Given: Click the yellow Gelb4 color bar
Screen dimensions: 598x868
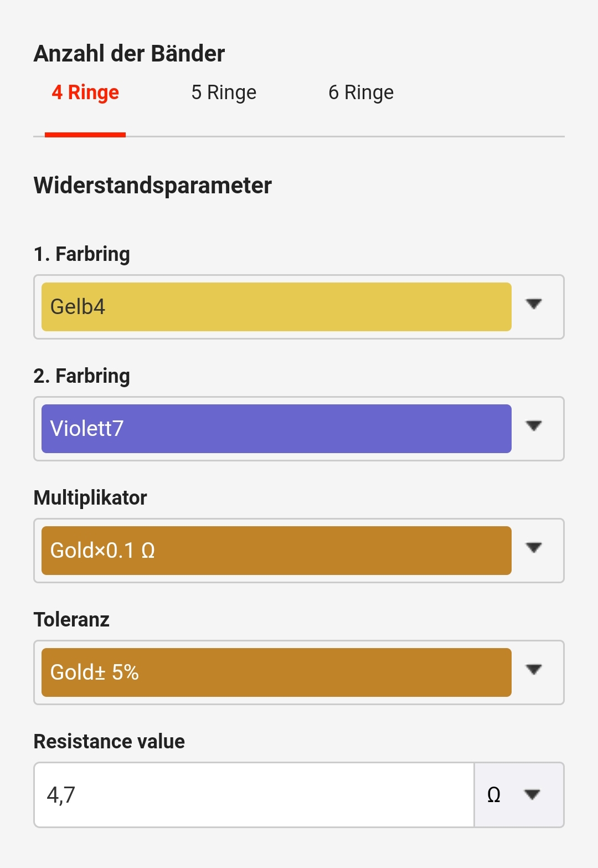Looking at the screenshot, I should (x=276, y=307).
